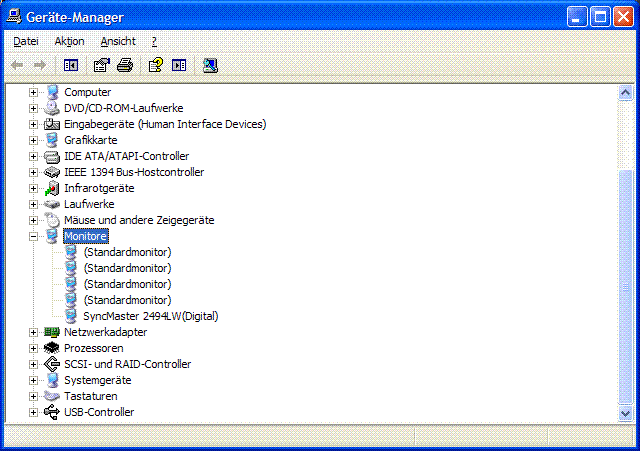The image size is (640, 451).
Task: Select SyncMaster 2494LW(Digital) monitor entry
Action: point(150,316)
